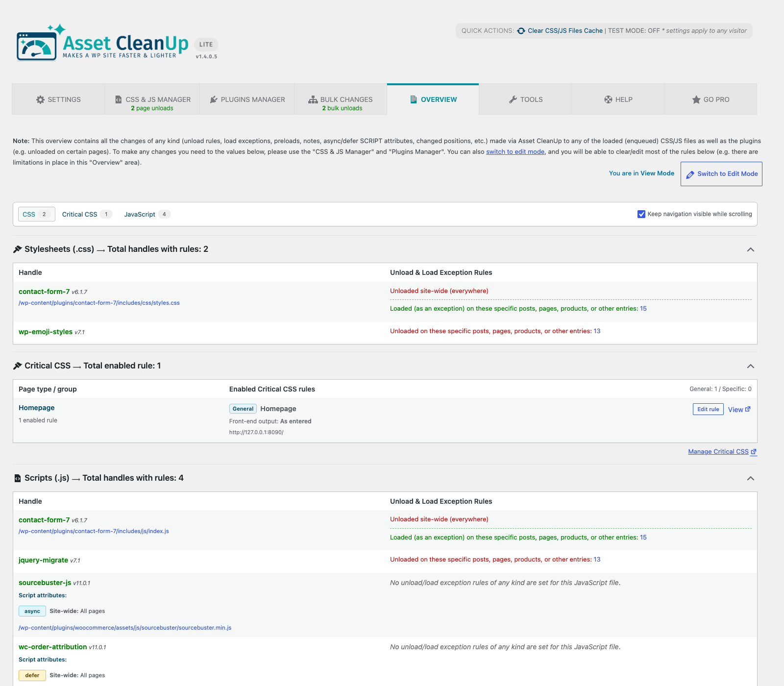Click the Homepage page type heading

[37, 408]
